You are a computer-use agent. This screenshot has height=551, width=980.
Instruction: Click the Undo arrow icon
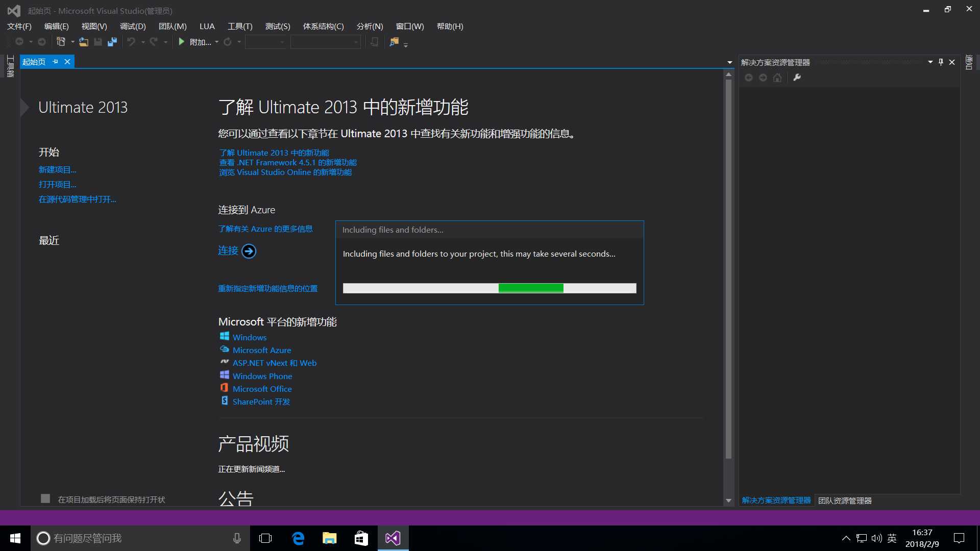131,42
